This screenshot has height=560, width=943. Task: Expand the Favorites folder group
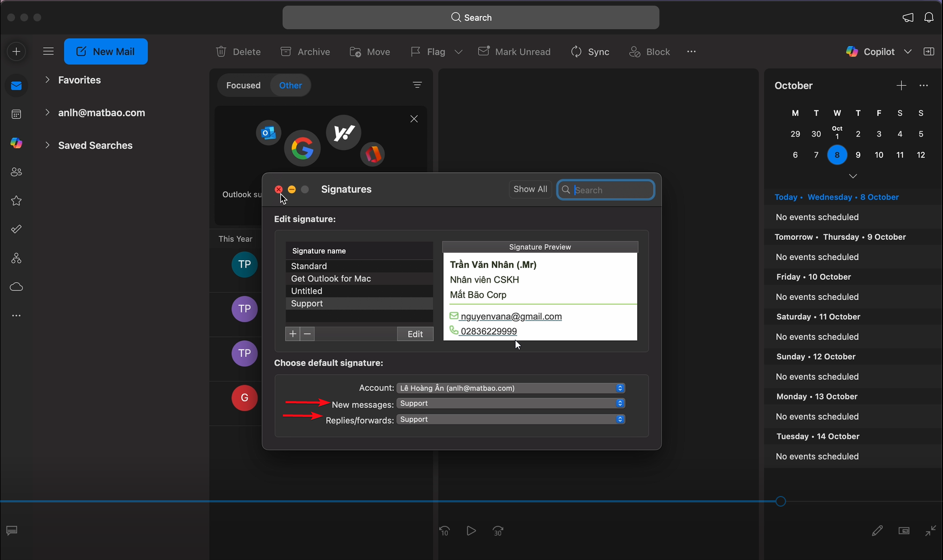(47, 80)
